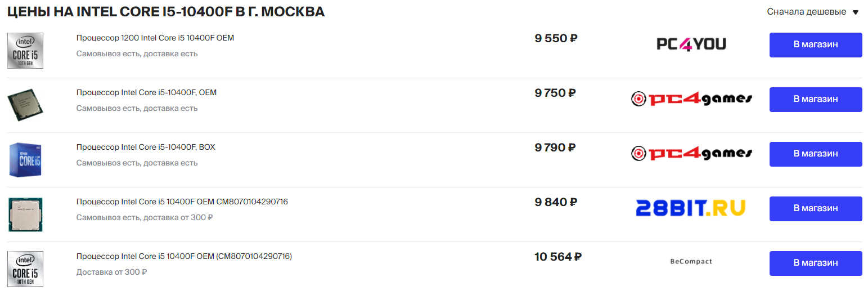Click the PC4YOU store logo
The width and height of the screenshot is (868, 295).
tap(691, 44)
